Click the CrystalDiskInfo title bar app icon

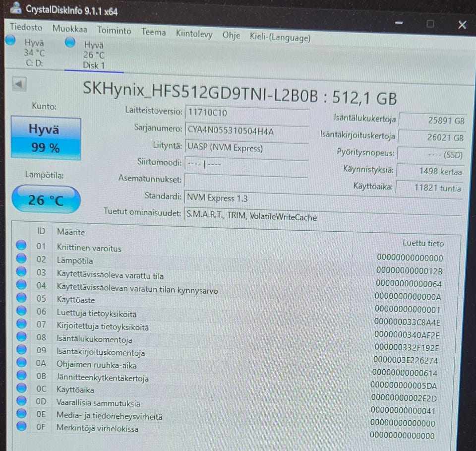pyautogui.click(x=16, y=8)
